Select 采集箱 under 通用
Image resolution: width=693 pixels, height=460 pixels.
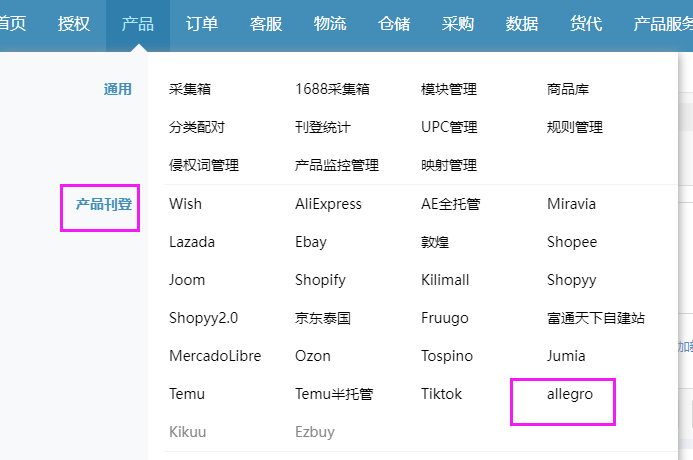coord(190,89)
